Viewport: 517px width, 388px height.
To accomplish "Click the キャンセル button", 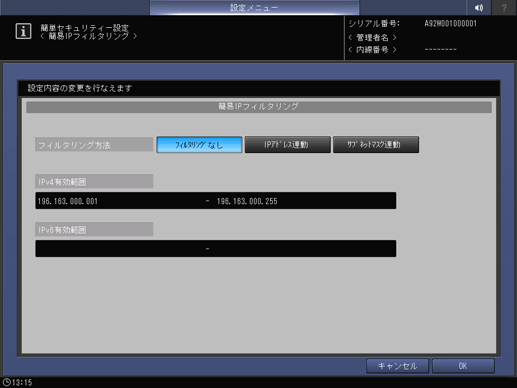I will pyautogui.click(x=397, y=366).
